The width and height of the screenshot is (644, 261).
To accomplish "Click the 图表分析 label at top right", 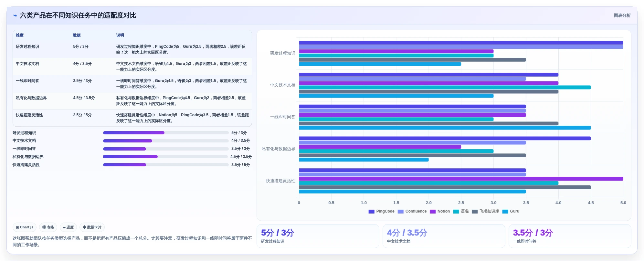I will 622,16.
